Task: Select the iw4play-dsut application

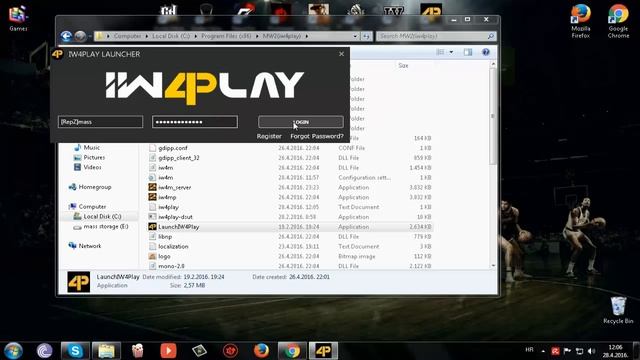Action: (x=175, y=217)
